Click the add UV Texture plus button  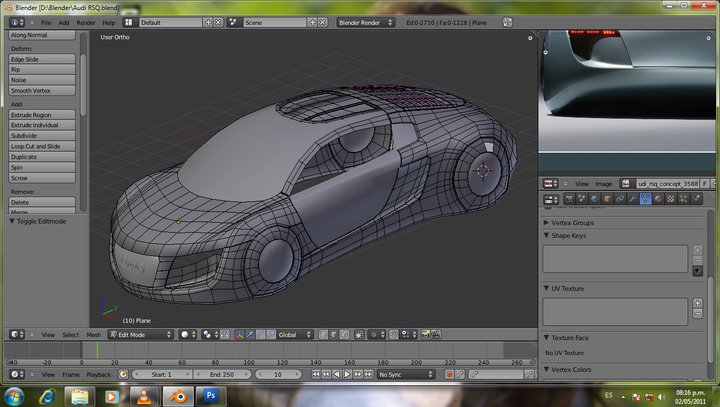point(697,302)
